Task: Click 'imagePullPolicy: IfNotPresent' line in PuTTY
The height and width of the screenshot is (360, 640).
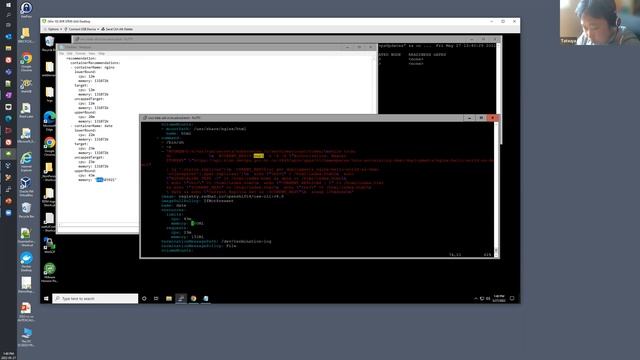Action: pos(198,201)
